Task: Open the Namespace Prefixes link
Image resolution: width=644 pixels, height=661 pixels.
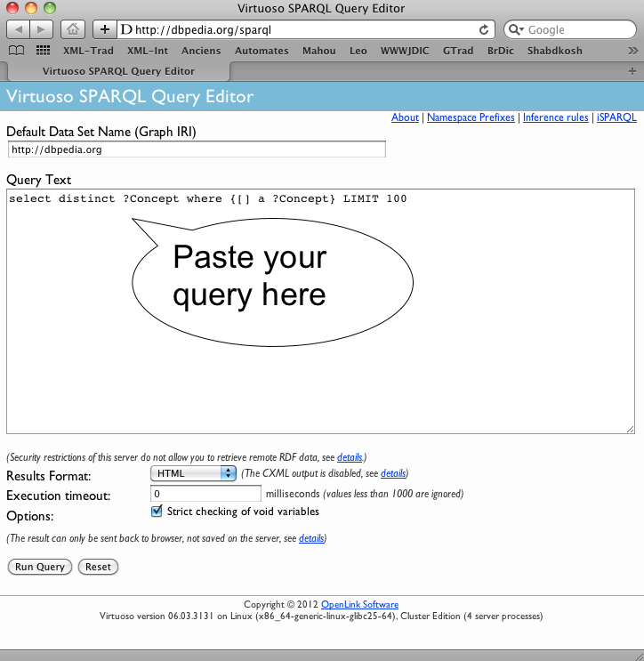Action: pyautogui.click(x=471, y=117)
